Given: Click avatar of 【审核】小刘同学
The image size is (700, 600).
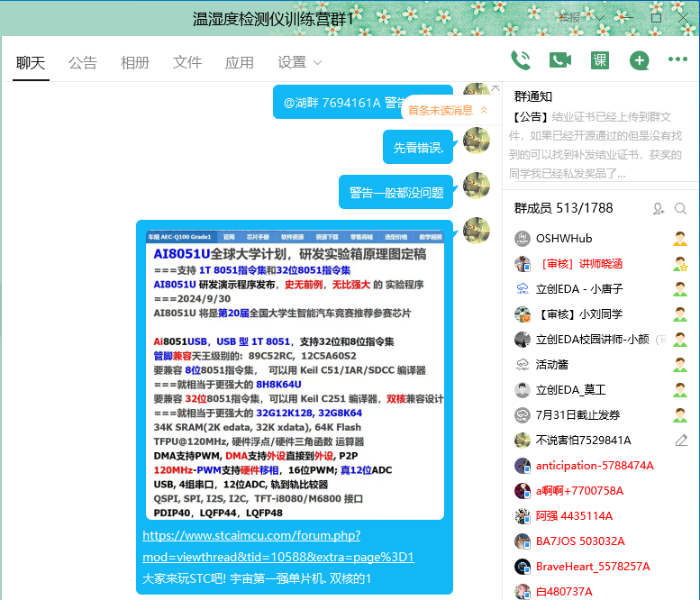Looking at the screenshot, I should (x=523, y=314).
